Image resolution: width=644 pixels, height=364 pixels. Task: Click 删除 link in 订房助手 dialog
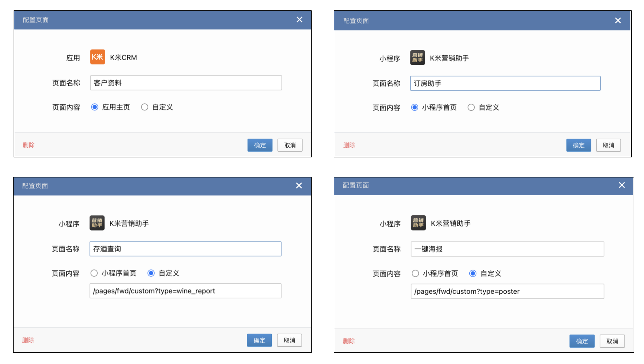(x=349, y=145)
